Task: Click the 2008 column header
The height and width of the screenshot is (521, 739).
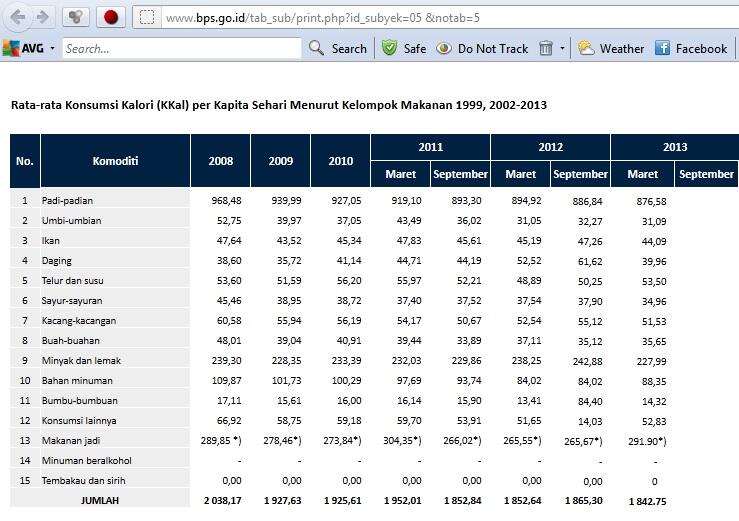Action: [221, 161]
